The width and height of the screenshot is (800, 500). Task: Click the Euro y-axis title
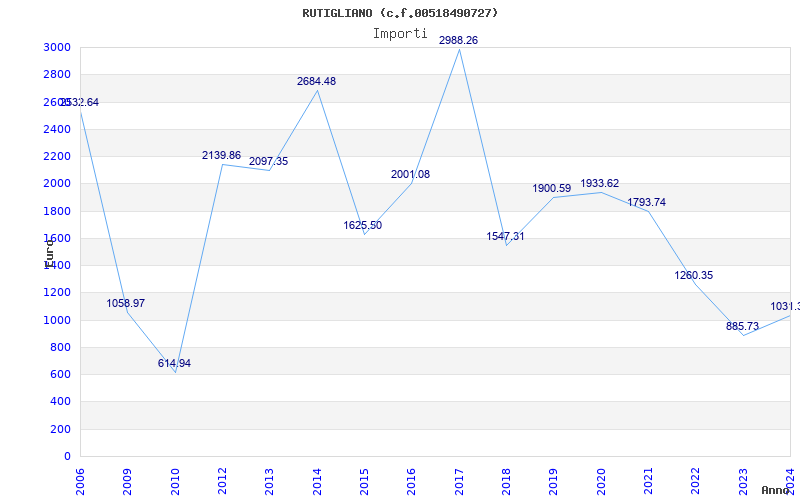point(49,253)
